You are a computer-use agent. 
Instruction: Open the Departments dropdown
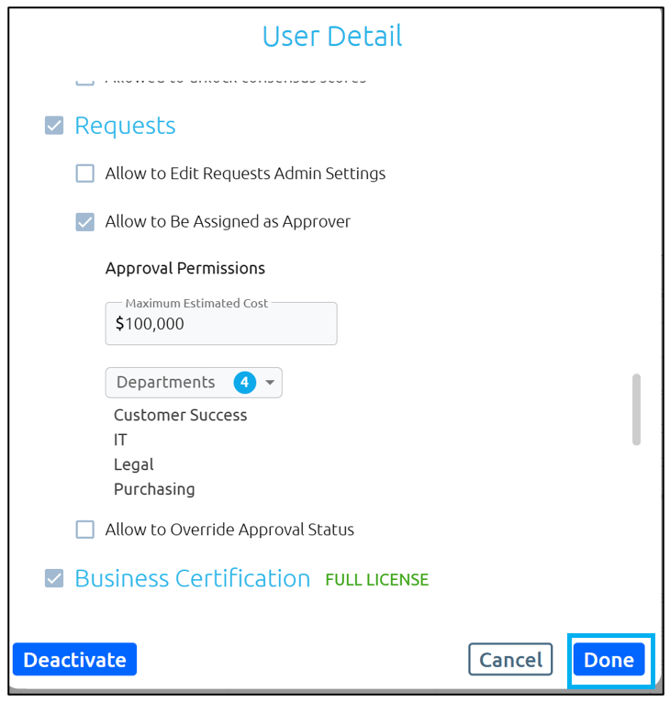coord(166,382)
